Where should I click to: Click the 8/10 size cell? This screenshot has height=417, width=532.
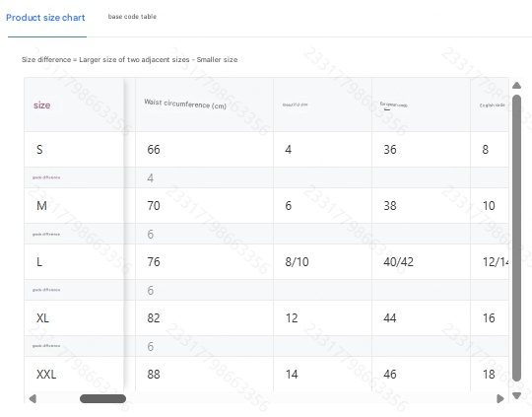[x=322, y=262]
